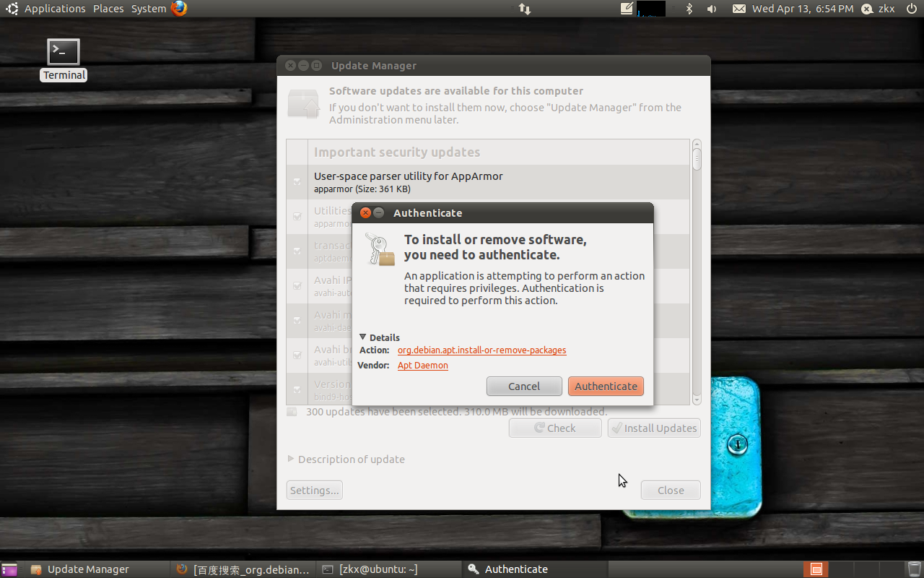
Task: Open the system monitor graph applet
Action: pos(651,9)
